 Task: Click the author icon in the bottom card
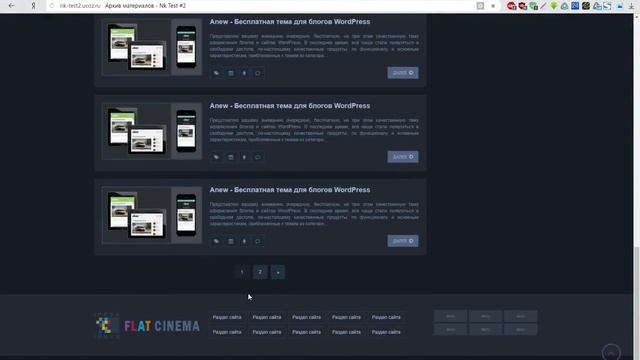click(244, 241)
